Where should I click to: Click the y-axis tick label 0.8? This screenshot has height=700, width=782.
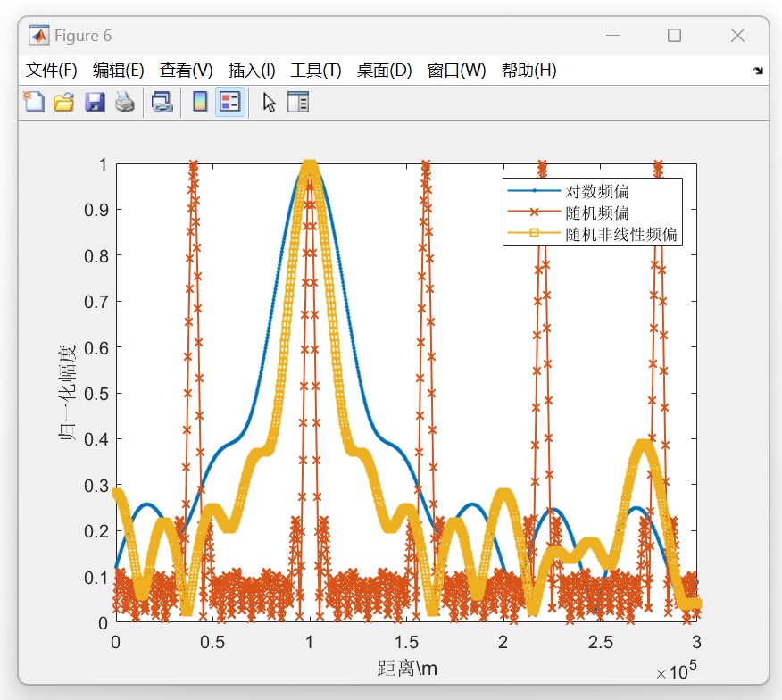[x=96, y=256]
